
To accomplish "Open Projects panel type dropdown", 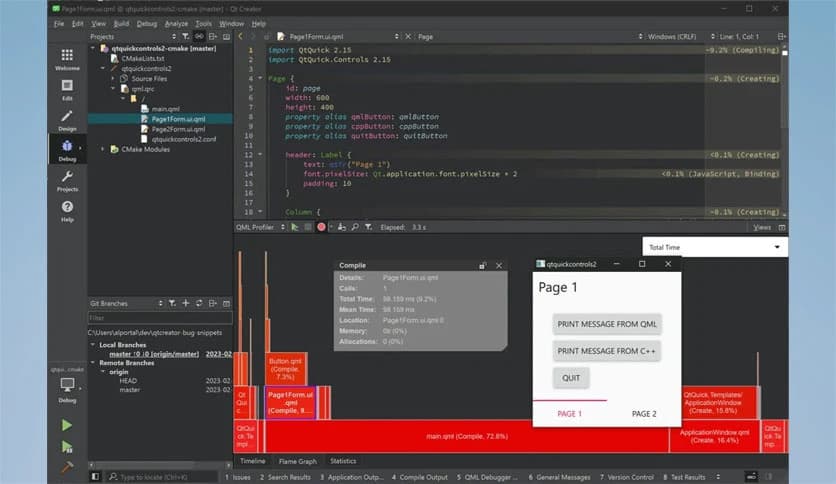I will pos(133,36).
